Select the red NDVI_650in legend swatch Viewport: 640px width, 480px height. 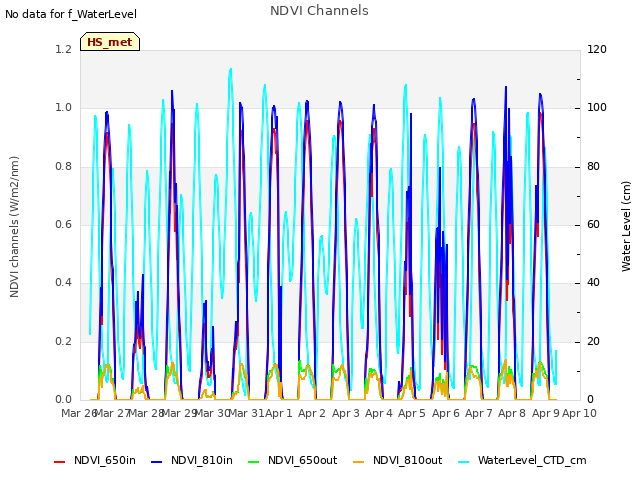pos(60,462)
